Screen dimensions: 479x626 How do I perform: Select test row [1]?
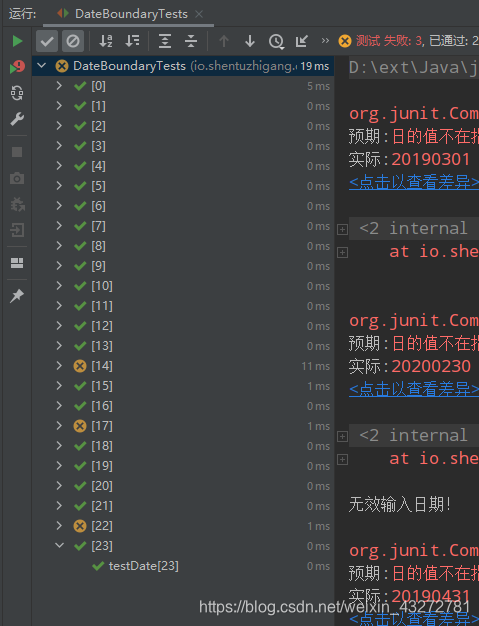[183, 106]
